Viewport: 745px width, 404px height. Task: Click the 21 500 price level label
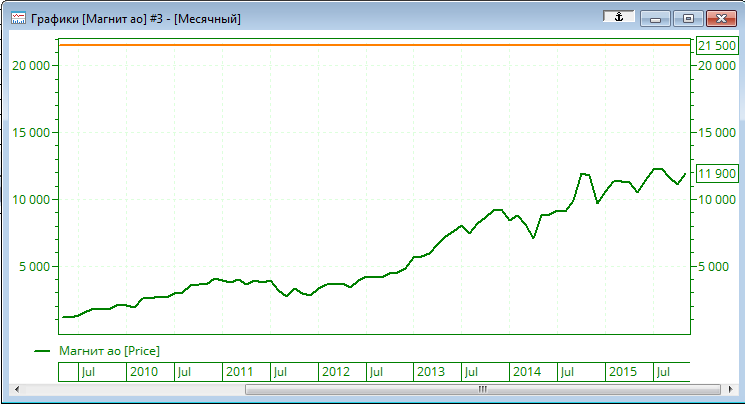pos(717,46)
